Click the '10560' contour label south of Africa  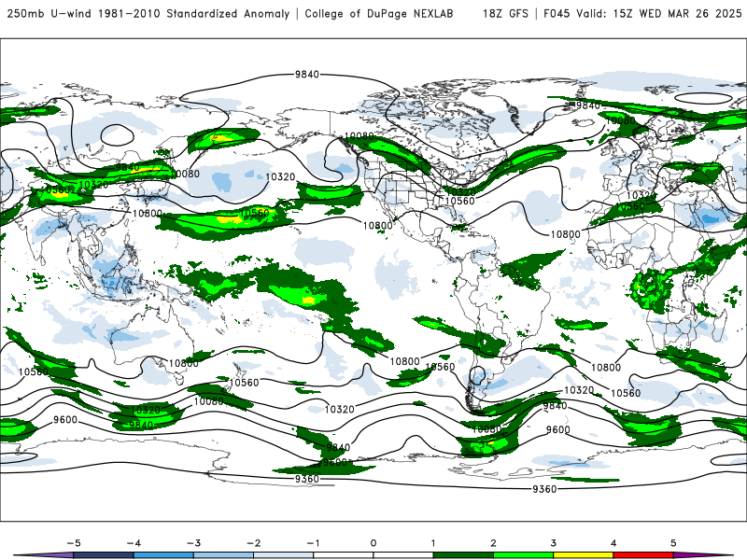(626, 393)
